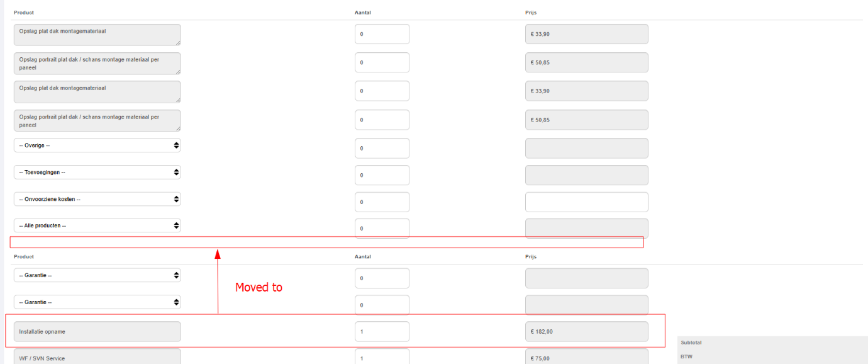Open the first "-- Garantie --" dropdown

[x=97, y=275]
